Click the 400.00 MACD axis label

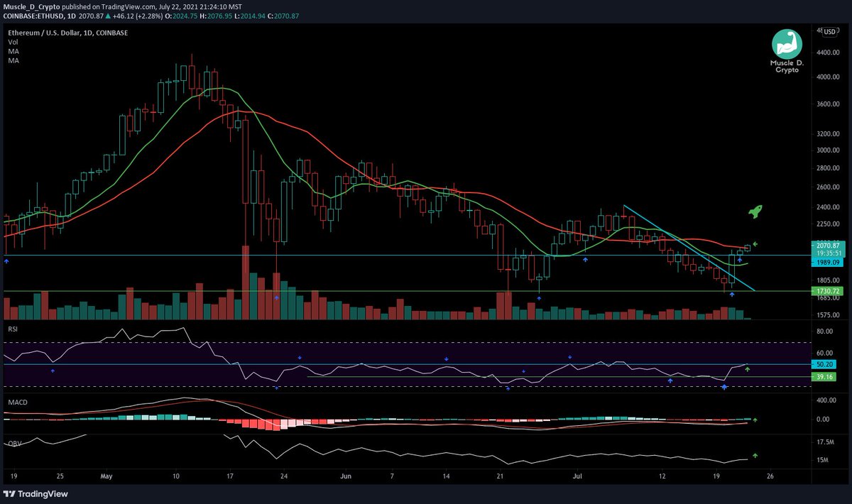coord(825,401)
